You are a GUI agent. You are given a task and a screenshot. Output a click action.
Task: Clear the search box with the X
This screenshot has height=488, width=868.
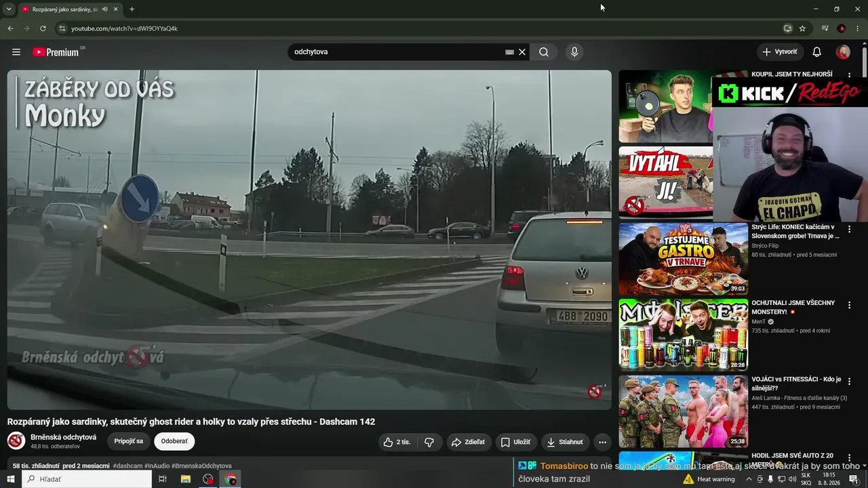click(522, 52)
